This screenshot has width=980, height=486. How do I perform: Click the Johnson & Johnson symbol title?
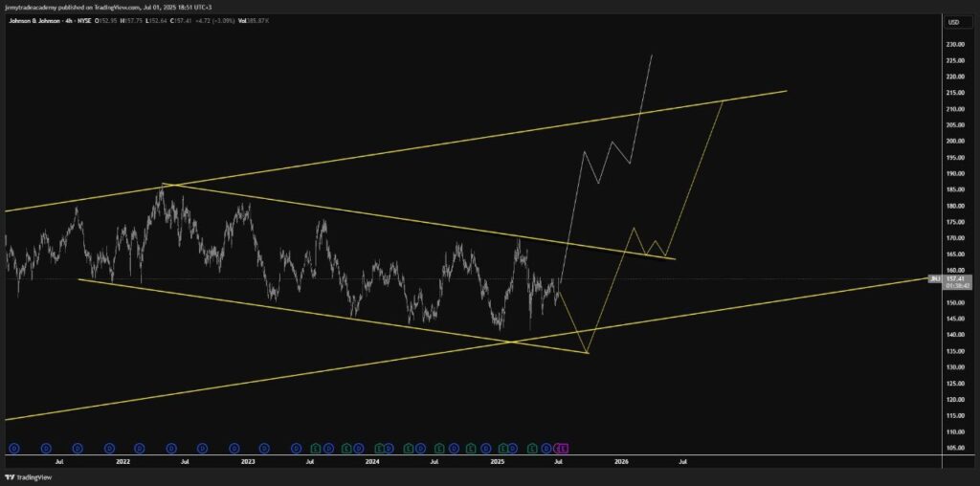(x=36, y=22)
